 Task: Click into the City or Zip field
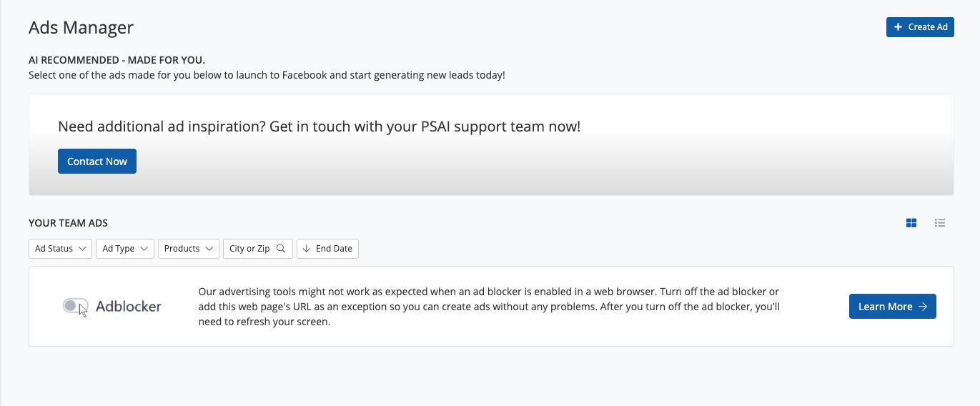coord(249,249)
